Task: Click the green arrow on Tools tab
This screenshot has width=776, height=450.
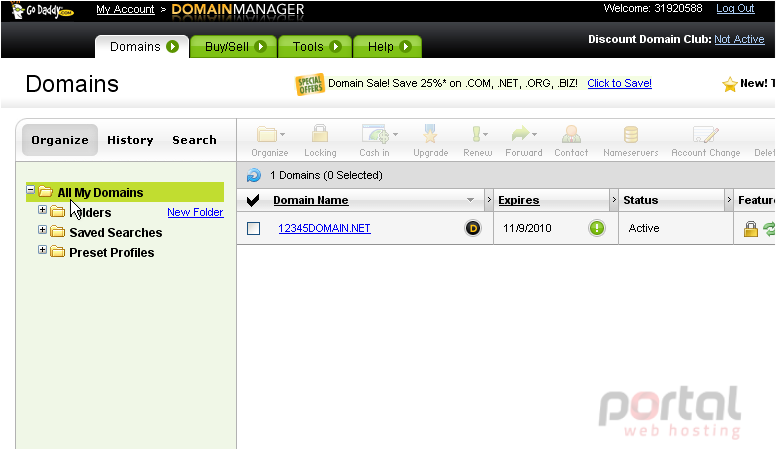Action: pyautogui.click(x=336, y=47)
